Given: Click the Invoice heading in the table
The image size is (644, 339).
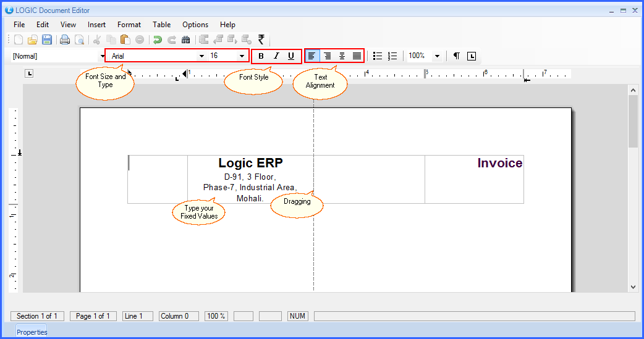Looking at the screenshot, I should click(500, 163).
